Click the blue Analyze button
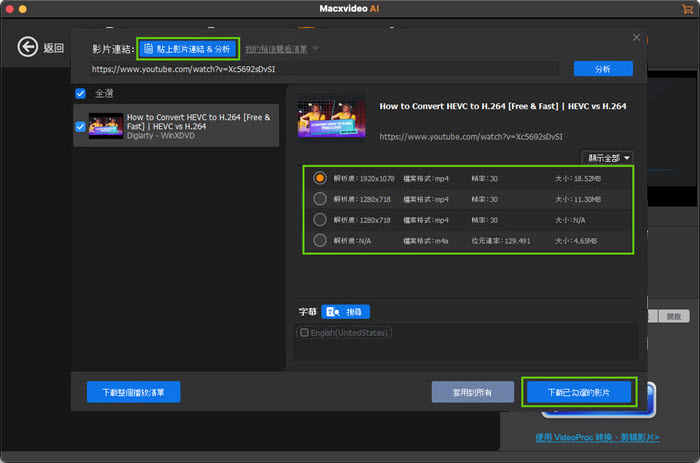 pos(603,69)
